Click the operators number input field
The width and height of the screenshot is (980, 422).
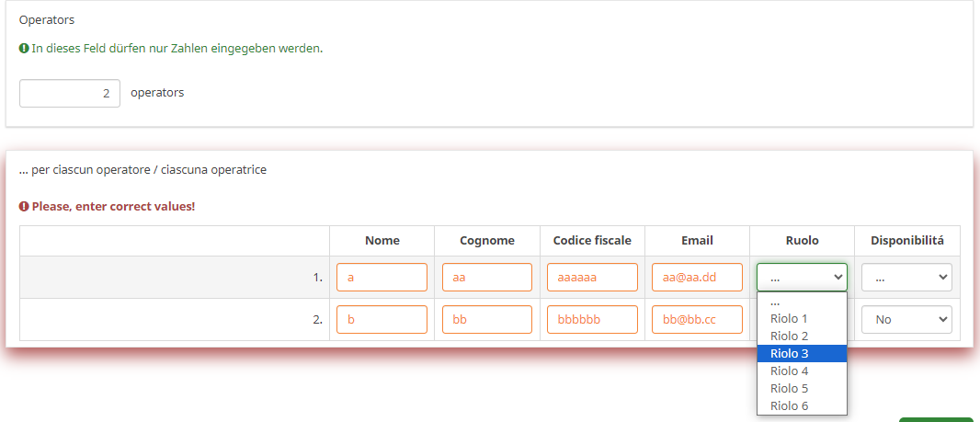pyautogui.click(x=70, y=93)
